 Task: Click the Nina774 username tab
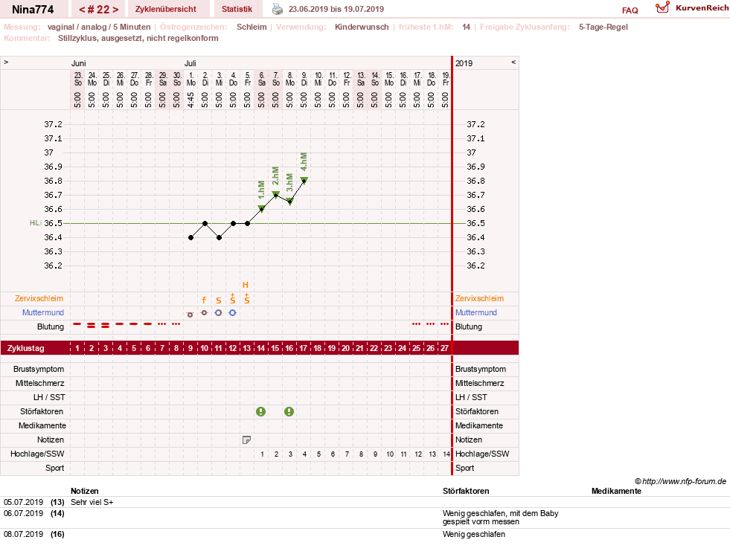point(33,10)
